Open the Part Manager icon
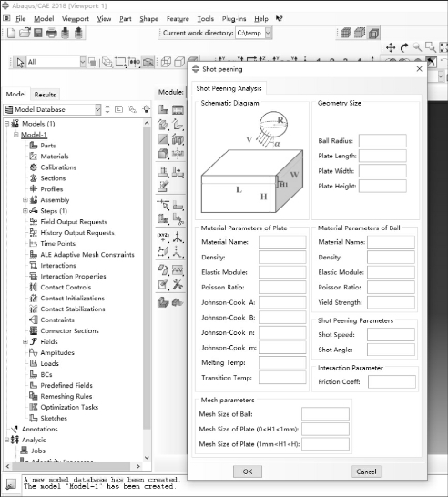This screenshot has width=448, height=497. (x=178, y=109)
